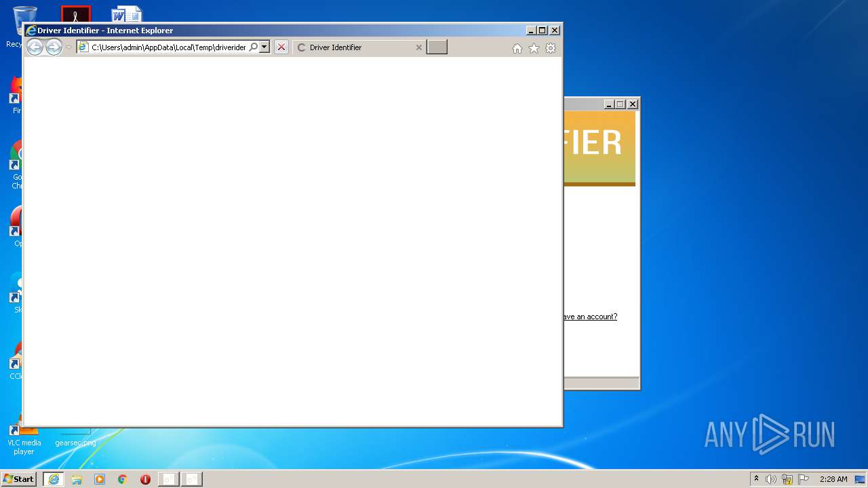
Task: Open the recent pages dropdown arrow
Action: click(68, 47)
